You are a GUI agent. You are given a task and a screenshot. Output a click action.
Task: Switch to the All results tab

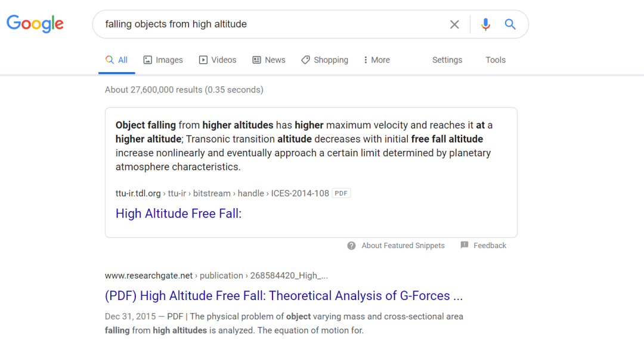point(117,60)
